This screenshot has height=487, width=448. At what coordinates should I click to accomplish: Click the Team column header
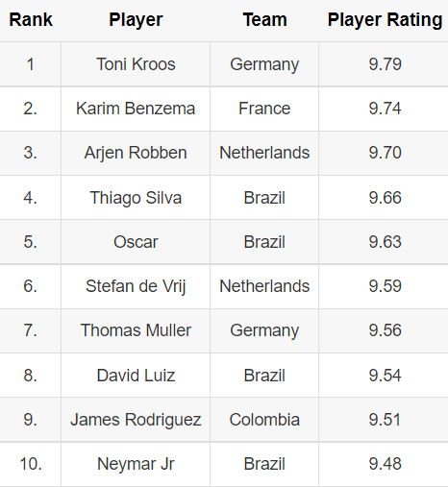click(x=264, y=20)
